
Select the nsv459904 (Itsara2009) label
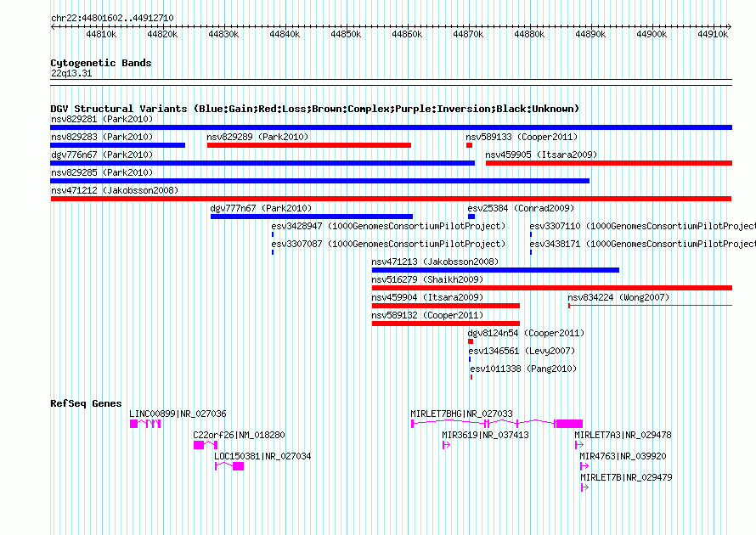coord(427,297)
